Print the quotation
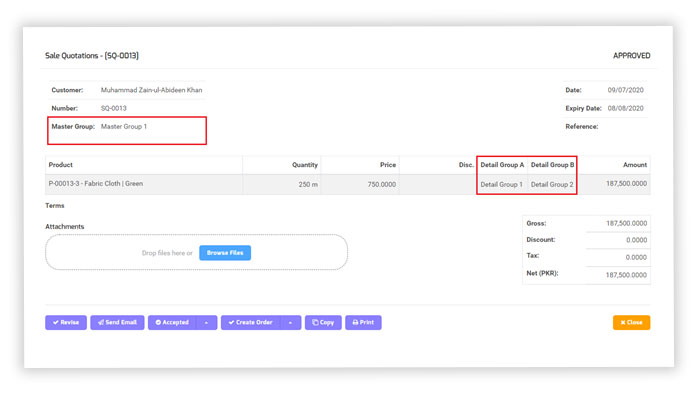This screenshot has height=396, width=699. point(363,322)
